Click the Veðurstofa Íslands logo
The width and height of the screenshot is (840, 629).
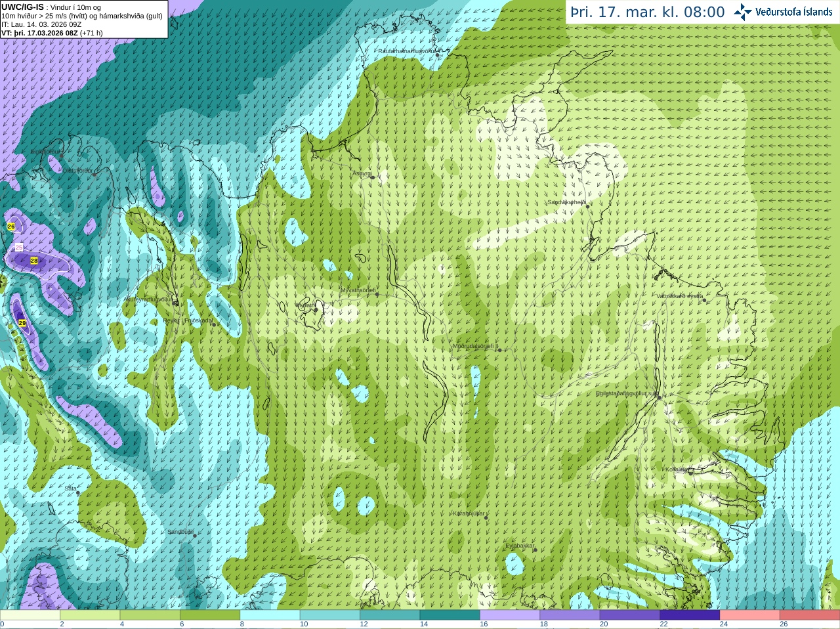point(783,12)
